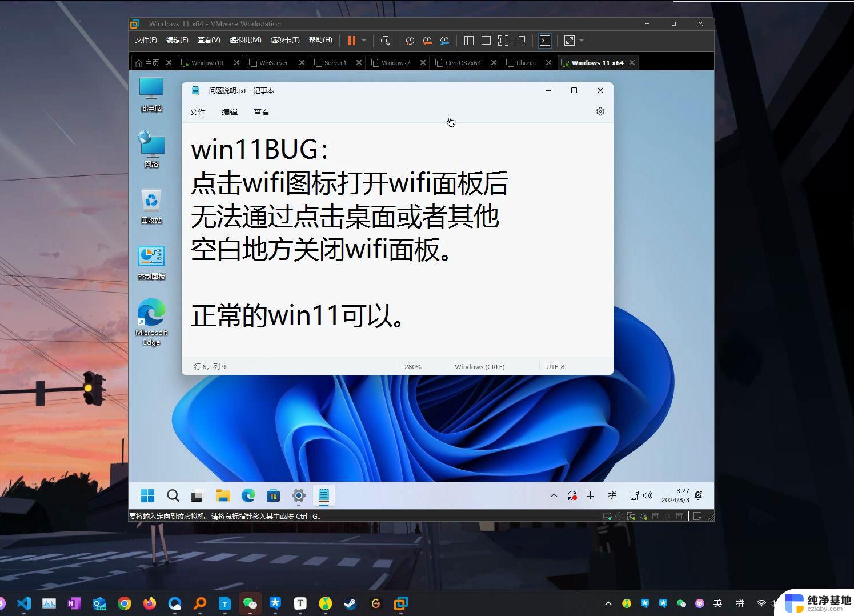The image size is (854, 616).
Task: Open the power options dropdown next to pause
Action: click(364, 41)
